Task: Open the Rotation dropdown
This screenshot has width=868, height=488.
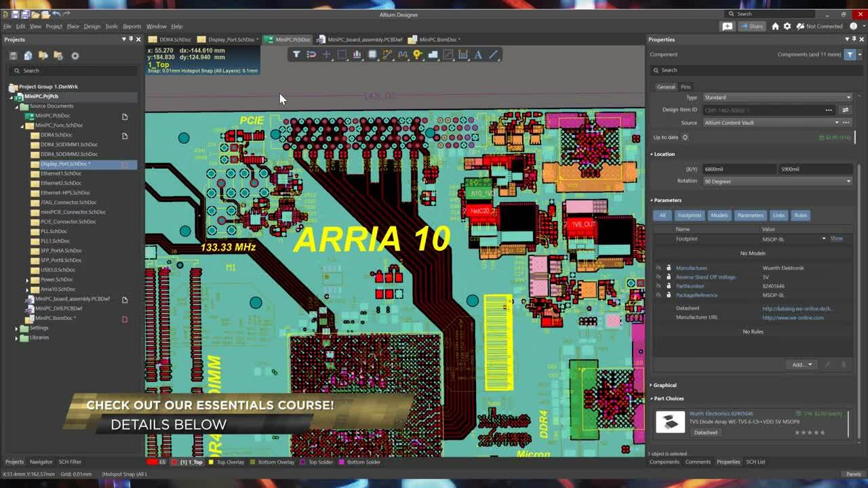Action: coord(848,181)
